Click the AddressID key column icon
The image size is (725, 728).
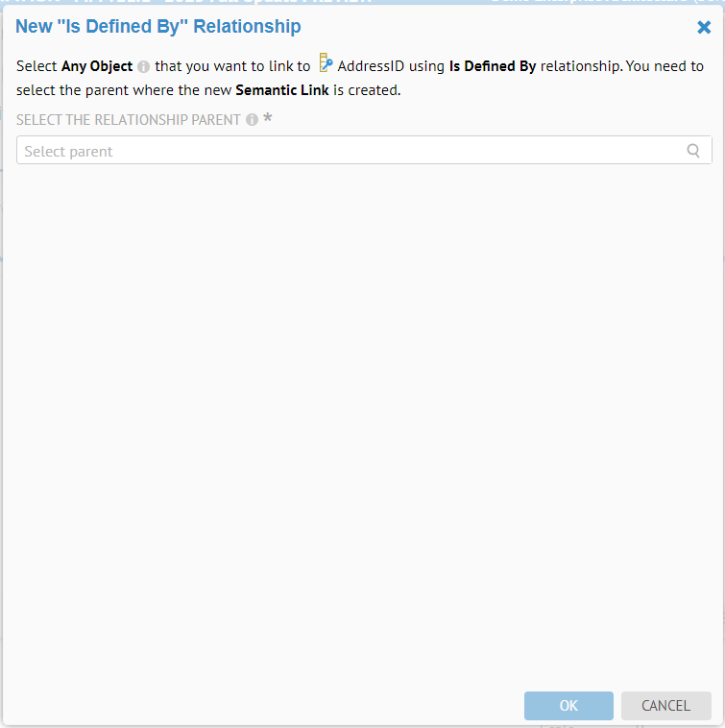326,64
